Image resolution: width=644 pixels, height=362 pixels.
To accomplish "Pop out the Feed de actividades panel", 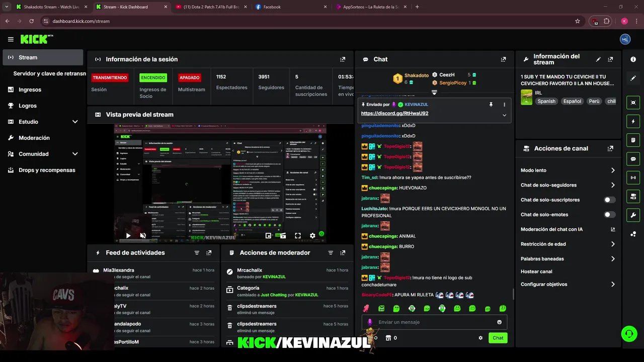I will pos(209,253).
